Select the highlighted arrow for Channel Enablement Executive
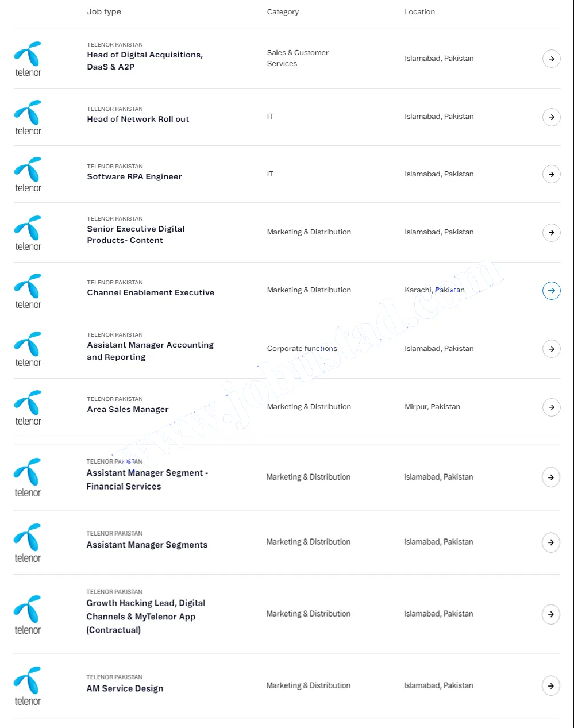 (x=551, y=291)
